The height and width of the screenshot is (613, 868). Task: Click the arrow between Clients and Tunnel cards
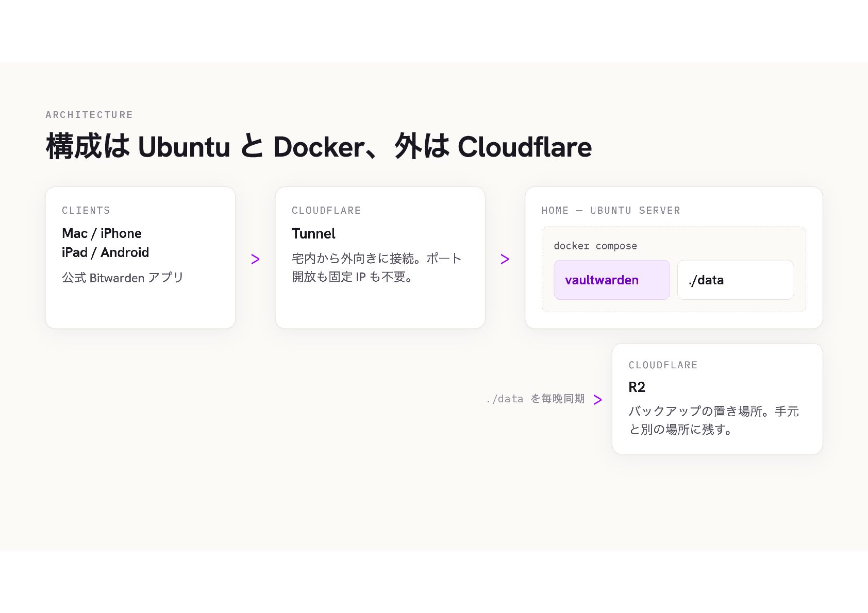pos(255,259)
